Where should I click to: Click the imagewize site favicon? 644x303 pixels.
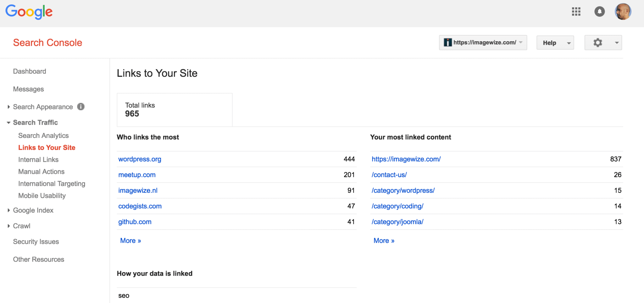click(448, 43)
